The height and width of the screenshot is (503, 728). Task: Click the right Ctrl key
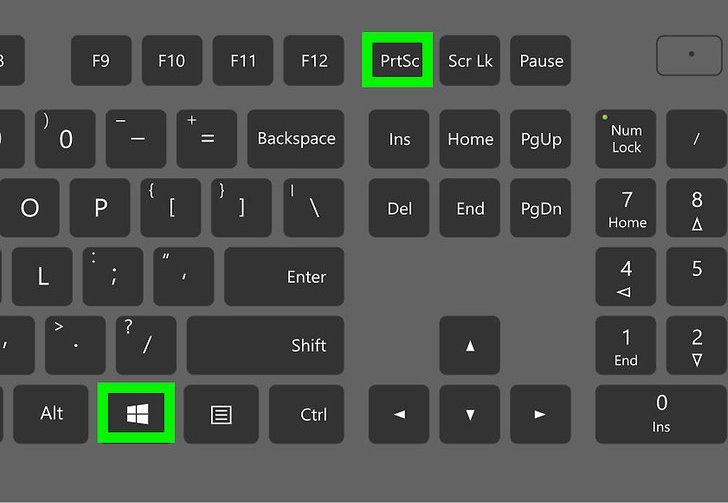[x=306, y=414]
